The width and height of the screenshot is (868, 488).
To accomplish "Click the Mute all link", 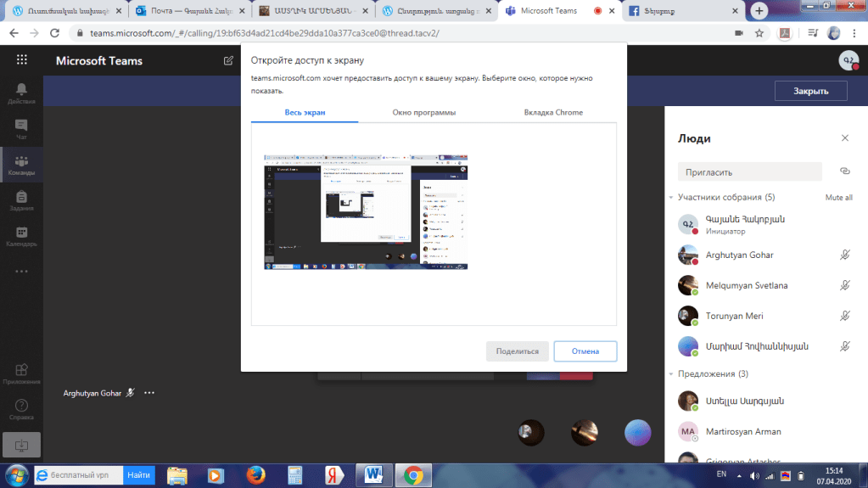I will [838, 197].
